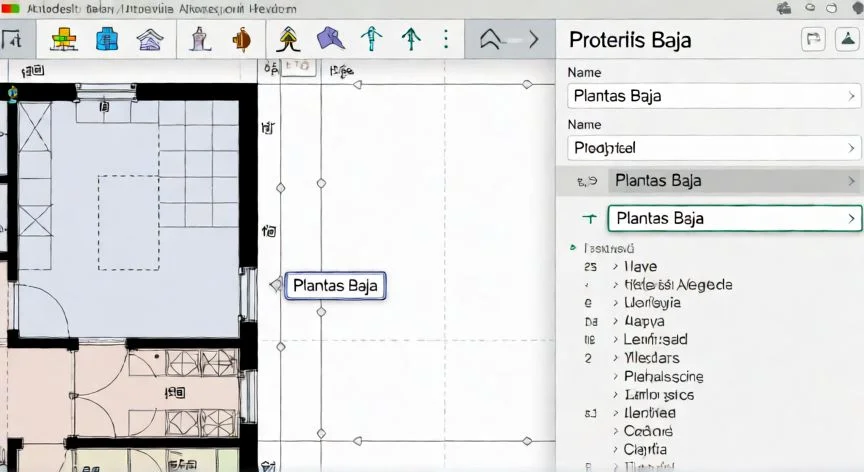This screenshot has height=472, width=864.
Task: Select the boxed tab above the drawing grid
Action: pos(298,67)
